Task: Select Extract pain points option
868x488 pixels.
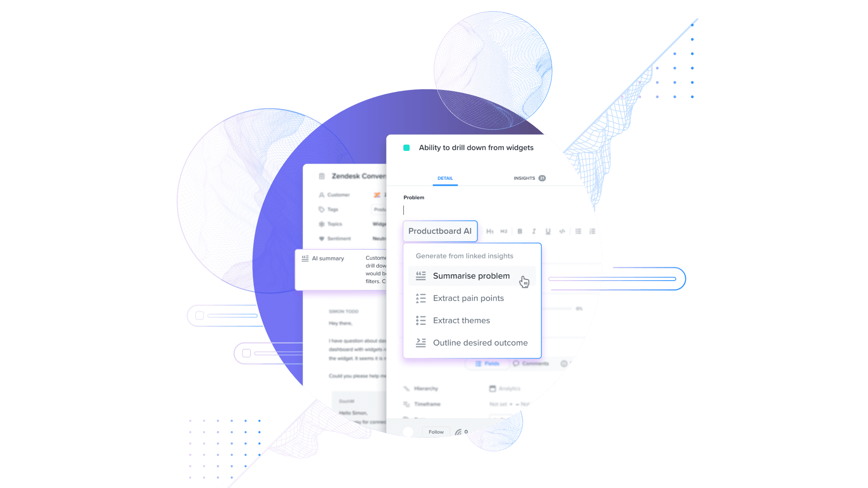Action: pos(468,298)
